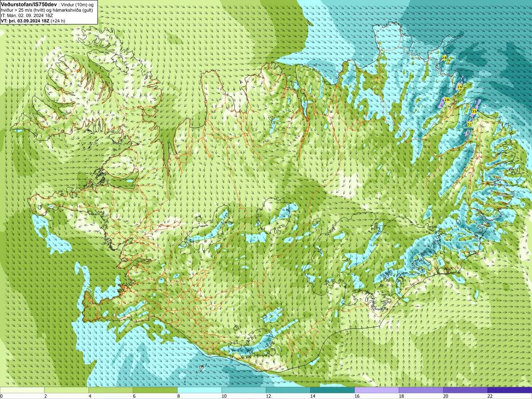
Task: Click the legend scale label "22"
Action: click(x=490, y=396)
